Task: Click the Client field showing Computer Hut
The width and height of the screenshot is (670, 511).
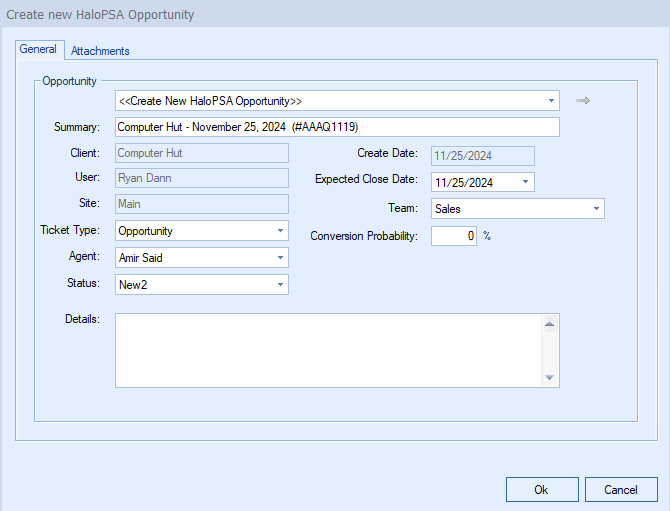Action: click(201, 153)
